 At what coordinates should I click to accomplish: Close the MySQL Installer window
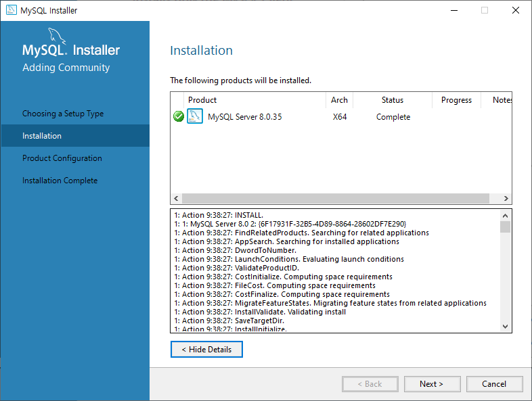coord(516,11)
